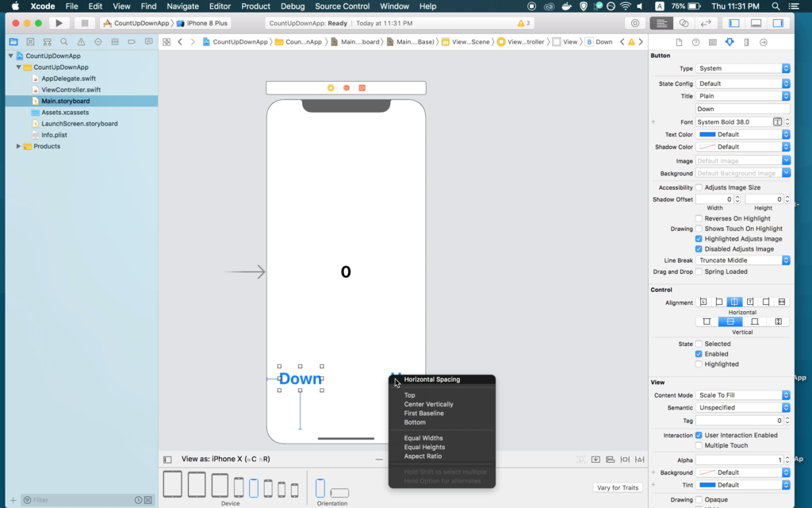Viewport: 812px width, 508px height.
Task: Open the project navigator folder icon
Action: pos(13,42)
